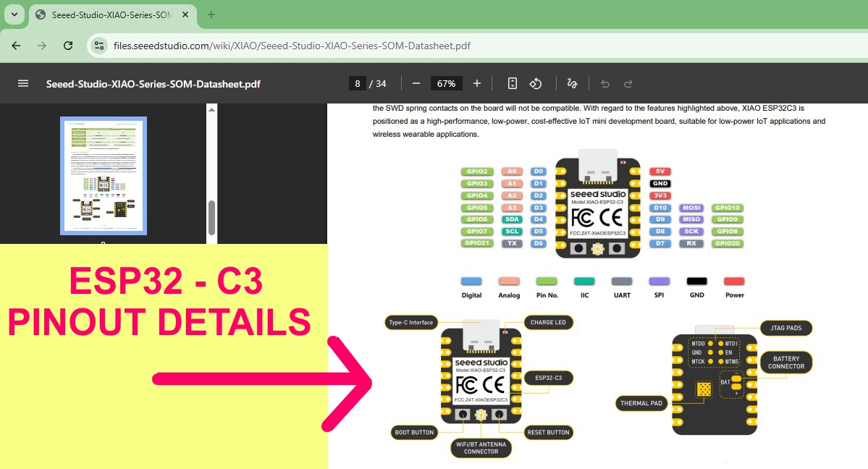Click the SDA pin label
The image size is (868, 469).
click(512, 219)
